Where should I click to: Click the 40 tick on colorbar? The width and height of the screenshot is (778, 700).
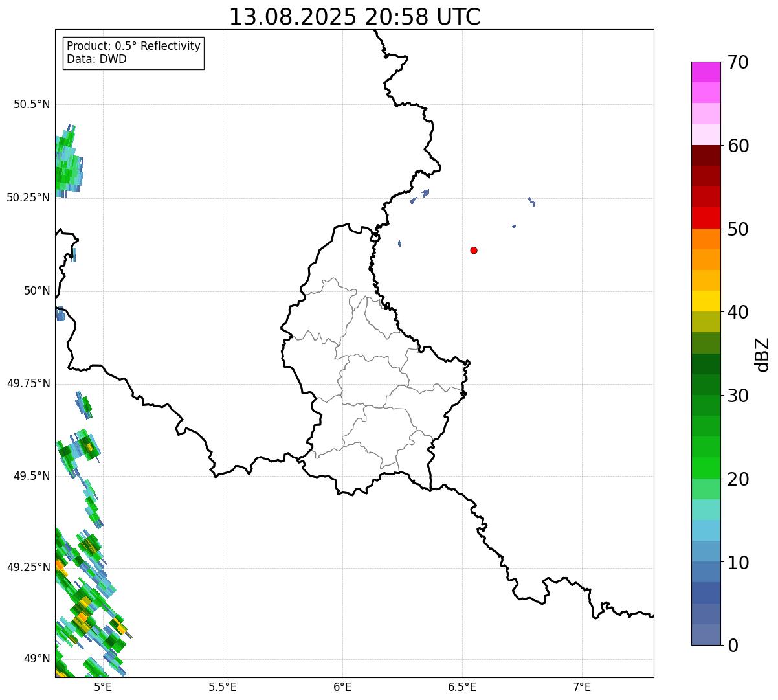tap(737, 312)
